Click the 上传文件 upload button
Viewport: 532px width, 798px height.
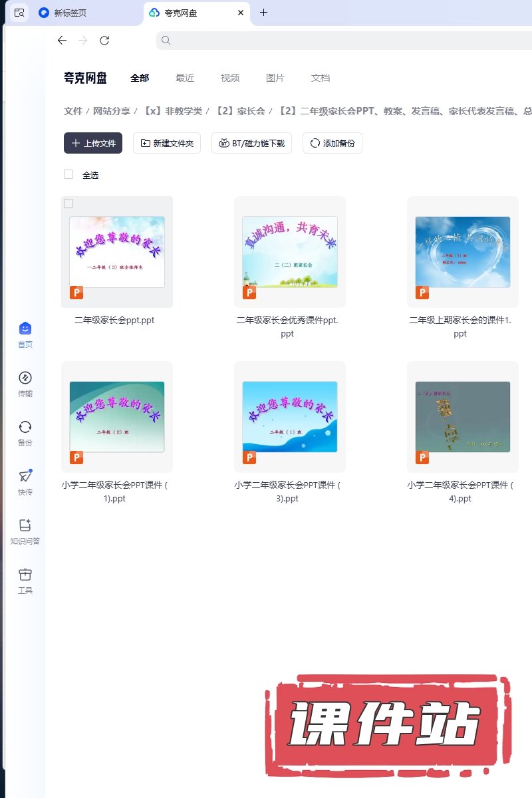pos(93,143)
